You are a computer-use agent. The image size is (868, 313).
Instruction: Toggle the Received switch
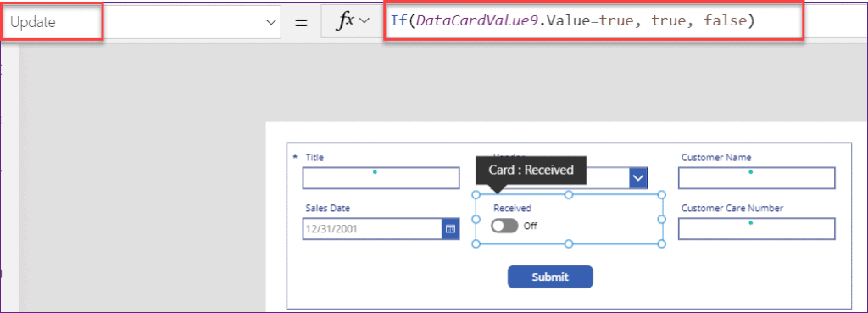point(505,226)
